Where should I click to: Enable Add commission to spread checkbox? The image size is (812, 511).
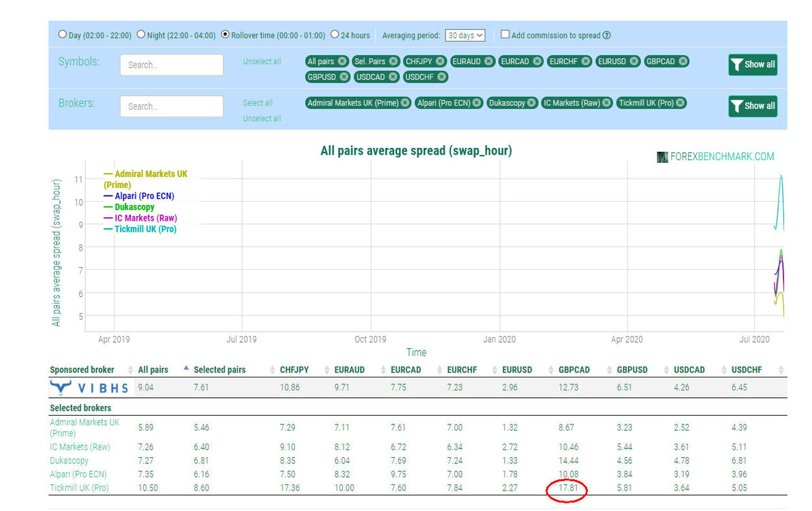(x=505, y=34)
